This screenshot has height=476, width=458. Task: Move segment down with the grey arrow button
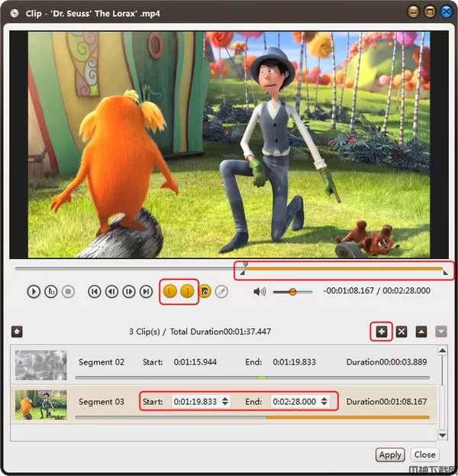pyautogui.click(x=441, y=332)
